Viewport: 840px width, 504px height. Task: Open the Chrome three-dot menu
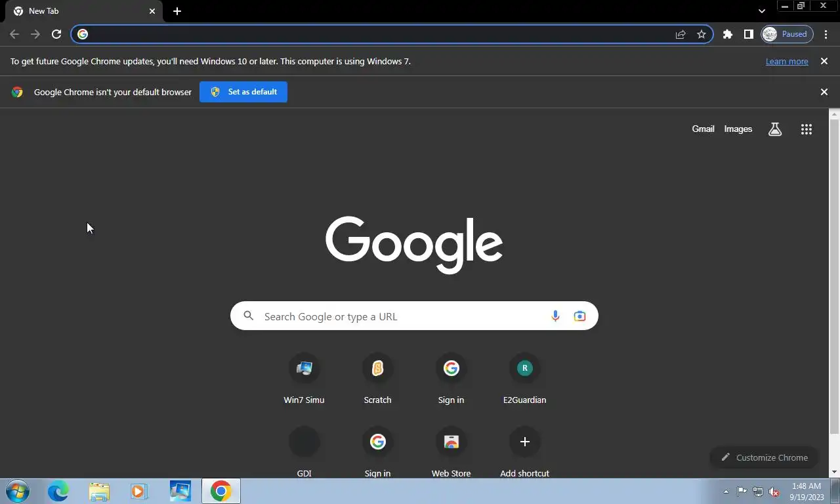coord(826,34)
